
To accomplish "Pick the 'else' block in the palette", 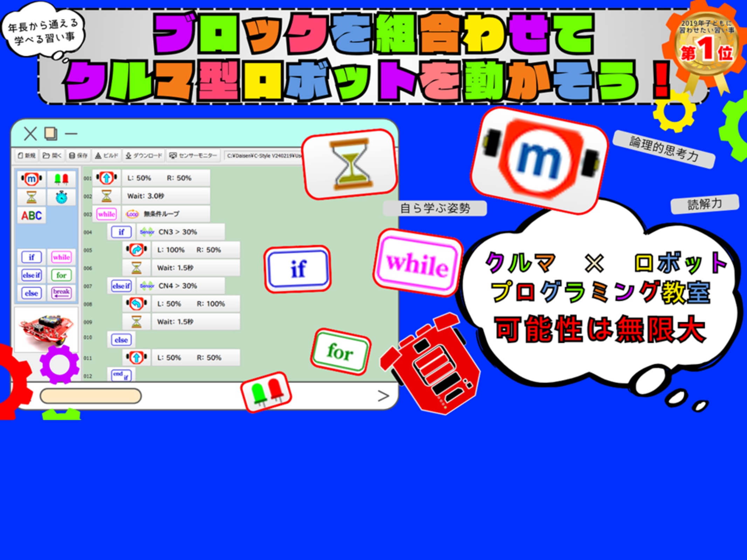I will click(32, 293).
